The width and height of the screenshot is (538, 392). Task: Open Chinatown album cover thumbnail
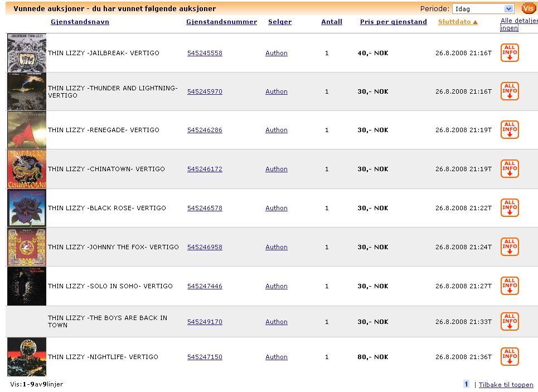(x=27, y=169)
